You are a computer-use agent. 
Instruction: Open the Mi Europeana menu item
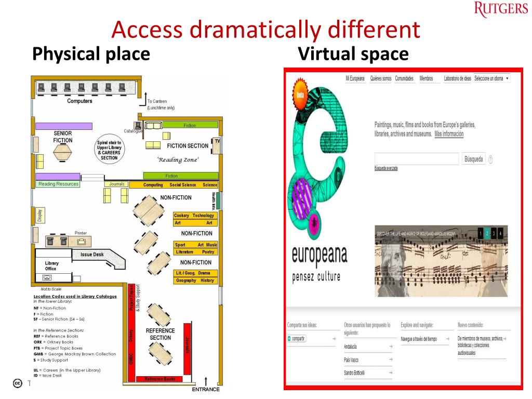click(x=355, y=78)
